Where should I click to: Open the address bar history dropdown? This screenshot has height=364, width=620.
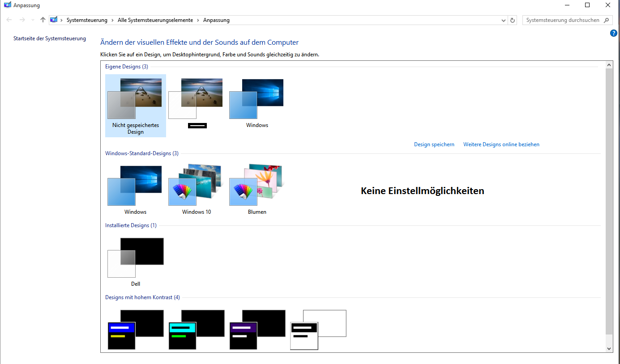(504, 20)
